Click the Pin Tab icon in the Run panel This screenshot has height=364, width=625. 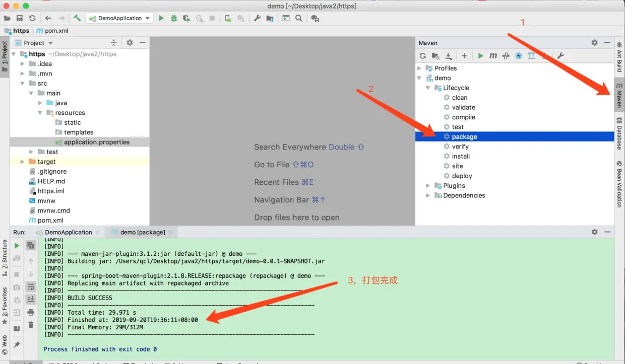17,345
